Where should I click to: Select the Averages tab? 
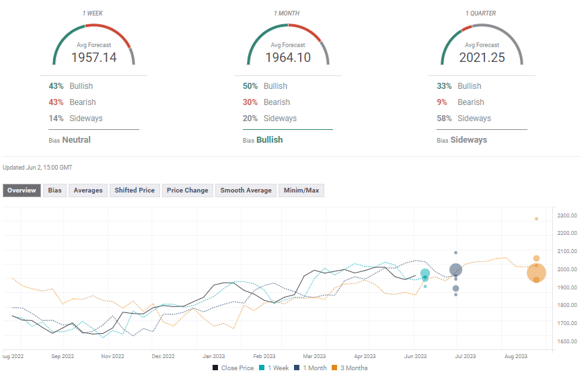pos(88,190)
